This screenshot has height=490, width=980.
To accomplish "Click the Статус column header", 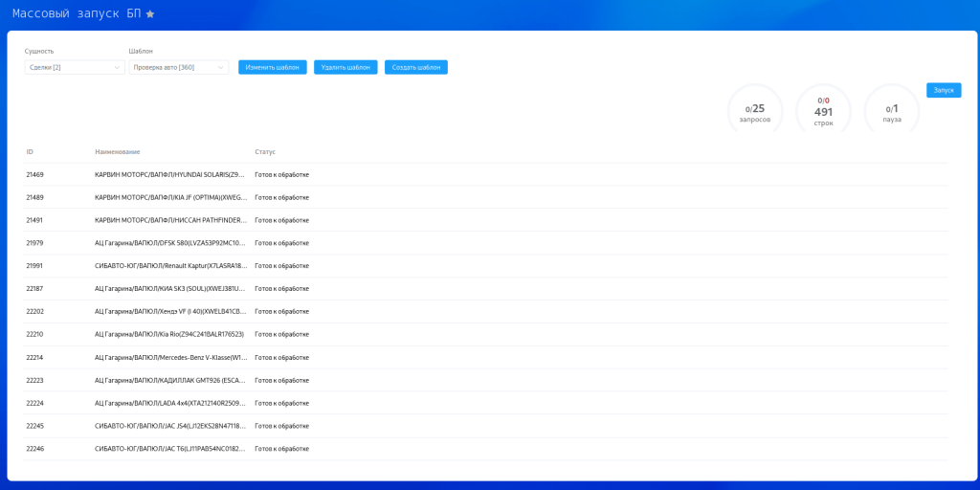I will click(265, 152).
